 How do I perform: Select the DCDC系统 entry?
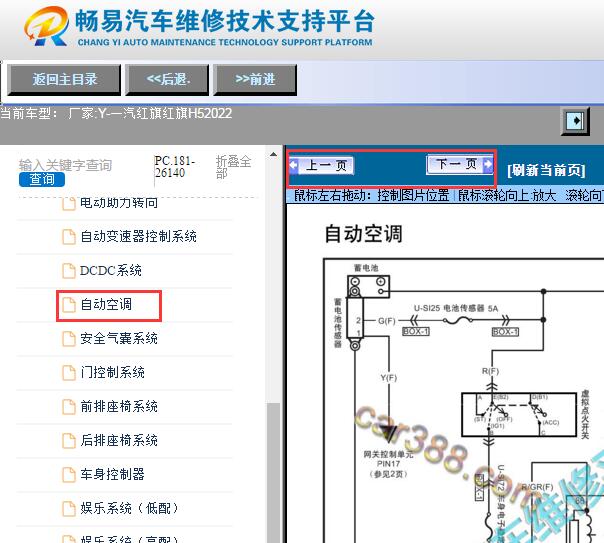(x=111, y=270)
